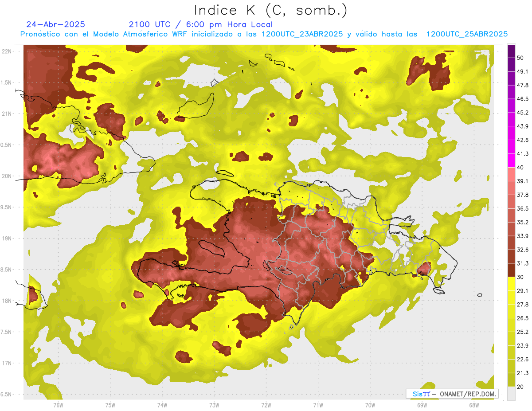Click the "69W" longitude label
Image resolution: width=532 pixels, height=411 pixels.
(422, 405)
